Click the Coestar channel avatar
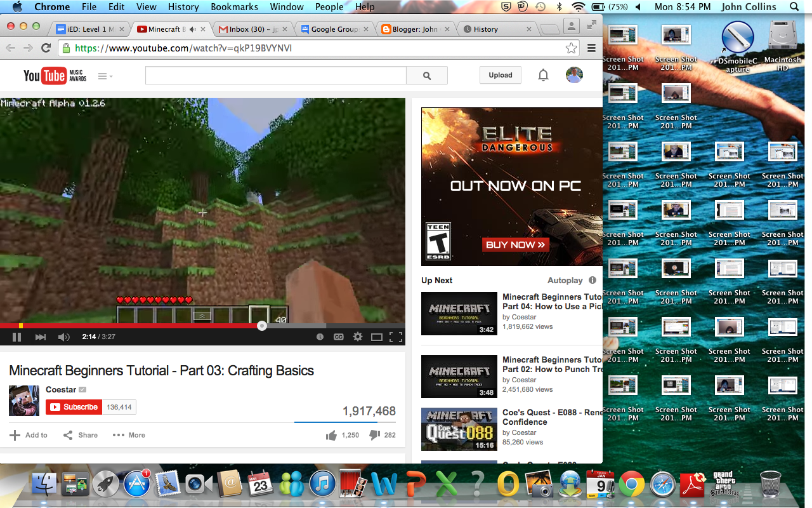Screen dimensions: 812x508 click(24, 400)
